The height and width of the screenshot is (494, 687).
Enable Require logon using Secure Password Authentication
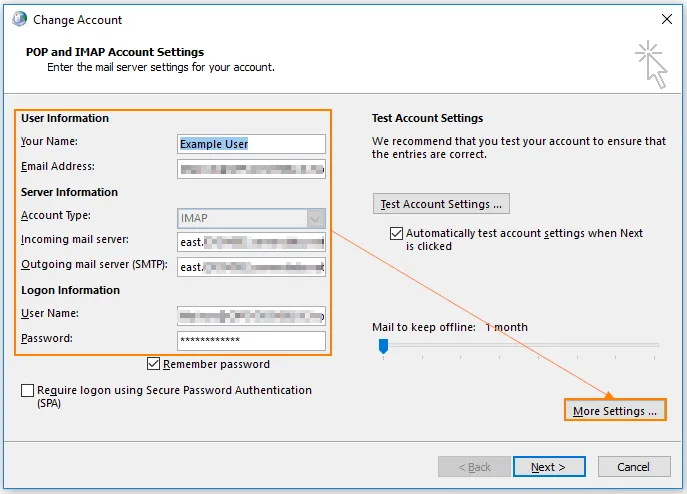click(x=28, y=390)
